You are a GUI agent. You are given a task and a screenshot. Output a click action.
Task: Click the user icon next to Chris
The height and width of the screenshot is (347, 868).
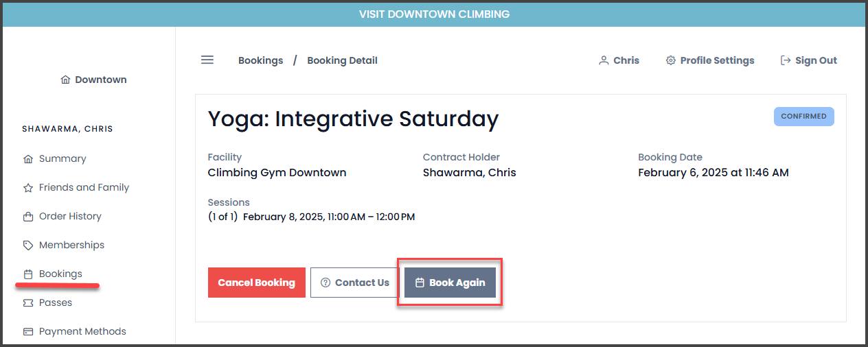[604, 60]
